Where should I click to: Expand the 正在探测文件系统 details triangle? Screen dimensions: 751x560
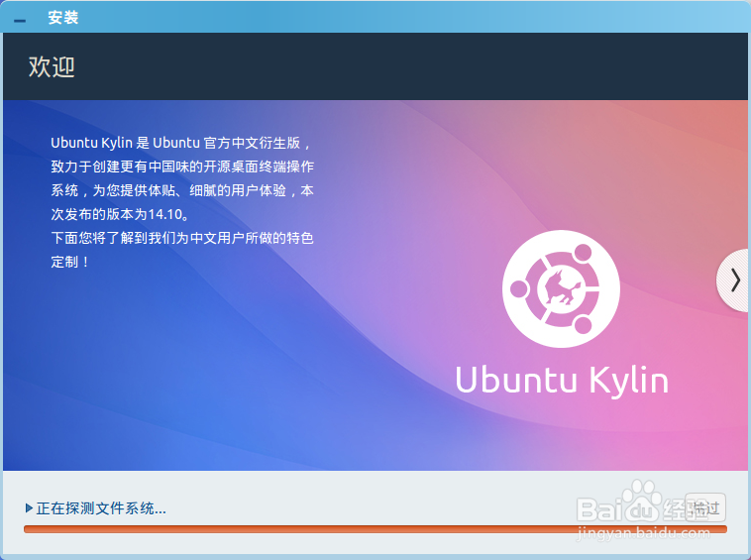[29, 507]
